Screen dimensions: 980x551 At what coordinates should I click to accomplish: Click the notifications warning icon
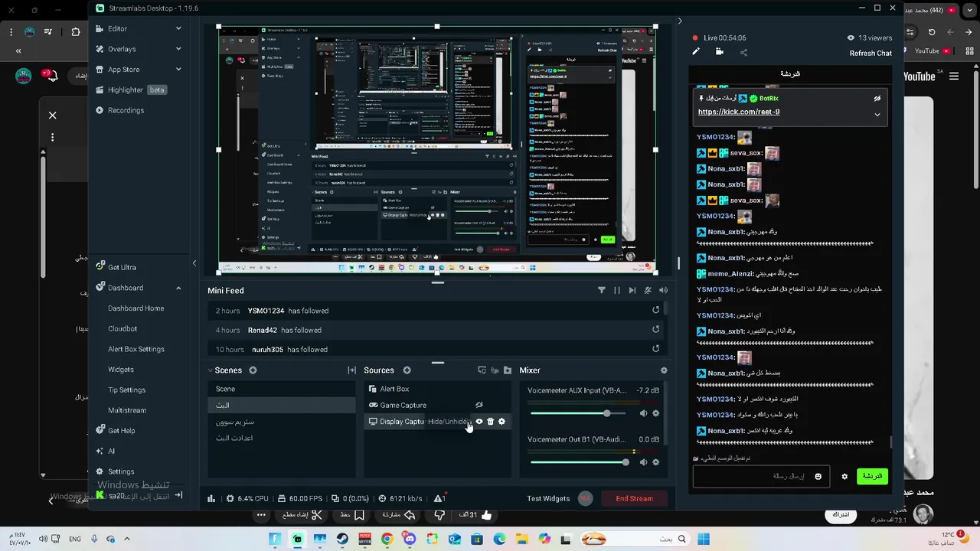click(x=439, y=498)
